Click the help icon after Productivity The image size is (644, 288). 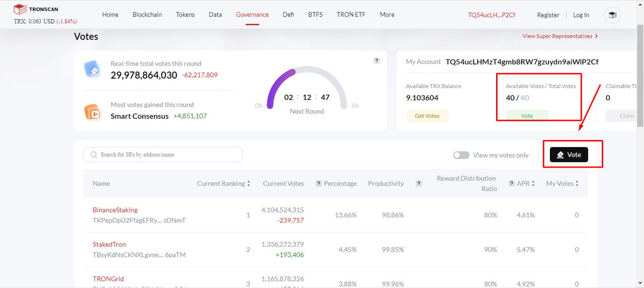(x=419, y=183)
